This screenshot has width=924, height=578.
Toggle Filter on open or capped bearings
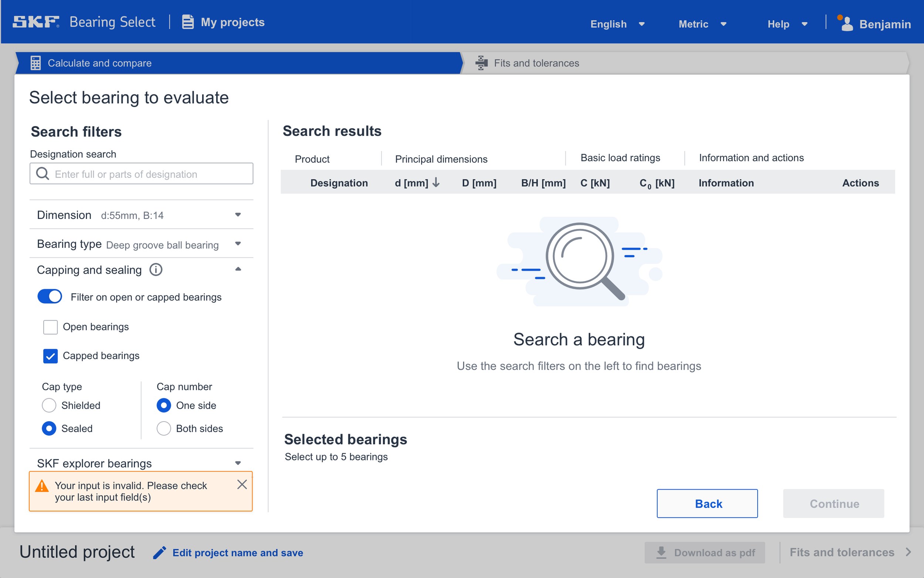[50, 297]
